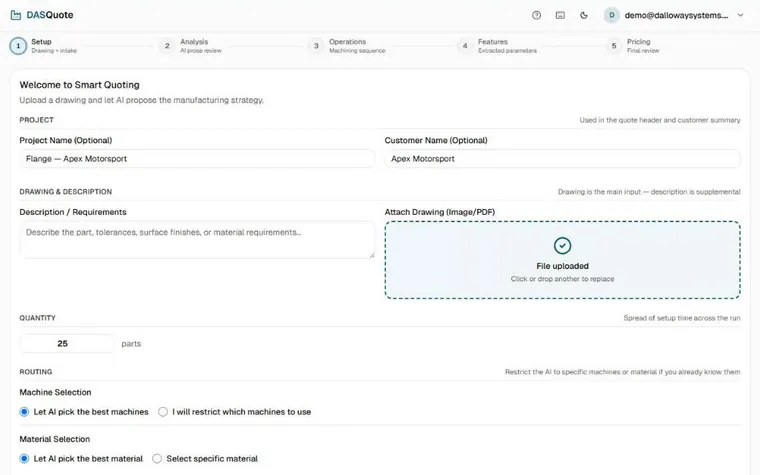
Task: Toggle dark mode moon icon
Action: (584, 15)
